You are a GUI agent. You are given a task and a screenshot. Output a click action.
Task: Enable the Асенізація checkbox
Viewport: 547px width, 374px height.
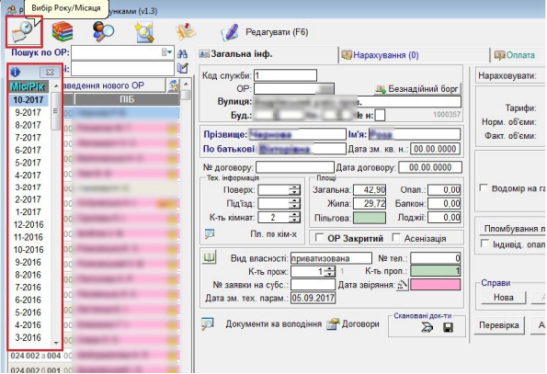click(x=396, y=238)
